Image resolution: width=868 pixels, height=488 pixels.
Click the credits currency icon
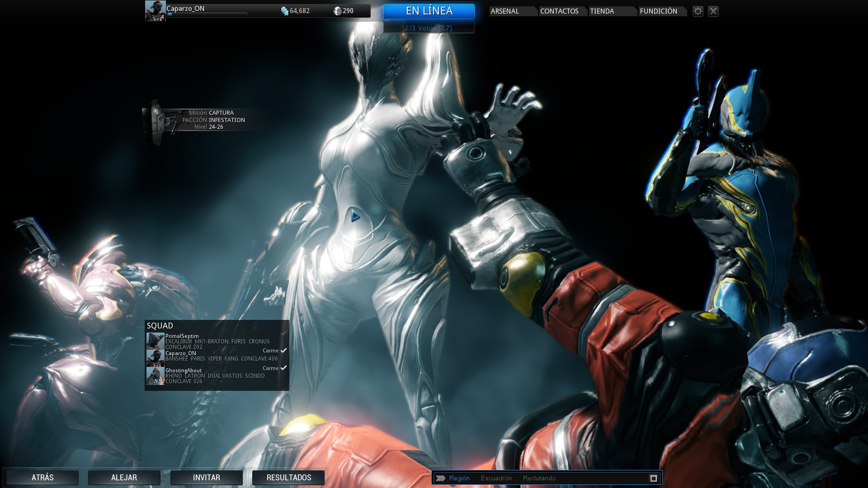[284, 11]
